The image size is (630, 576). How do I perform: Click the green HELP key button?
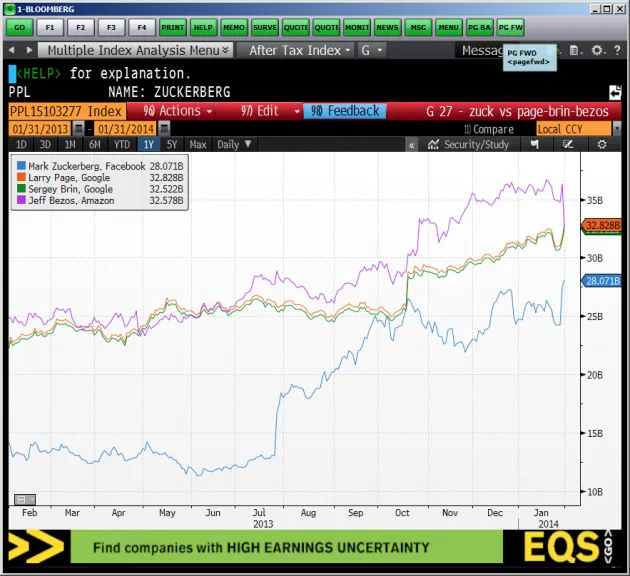point(203,27)
